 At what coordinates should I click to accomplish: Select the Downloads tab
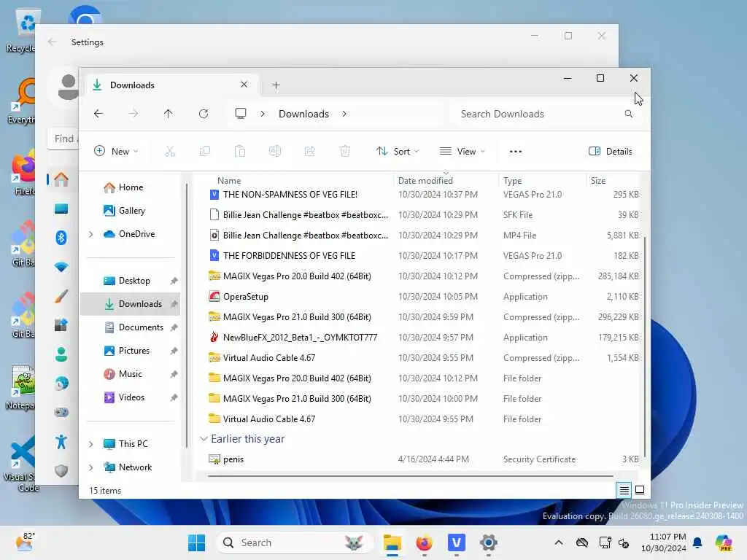[x=171, y=85]
